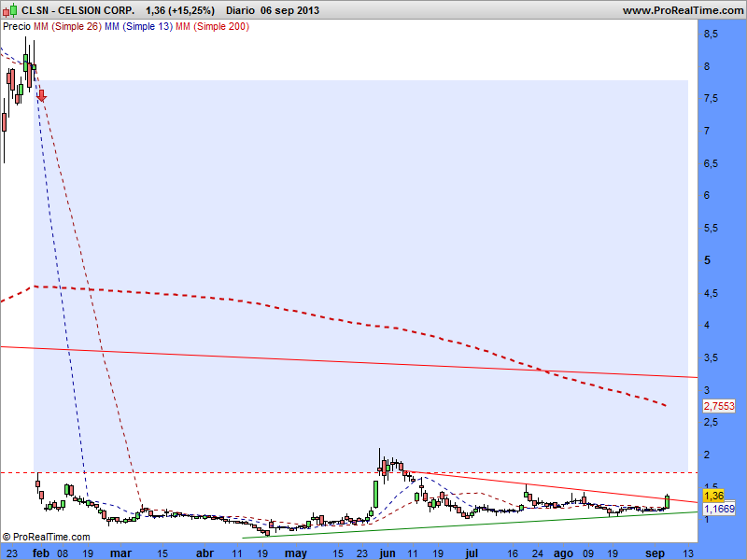
Task: Click the candlestick icon beside CLSN title
Action: click(9, 9)
